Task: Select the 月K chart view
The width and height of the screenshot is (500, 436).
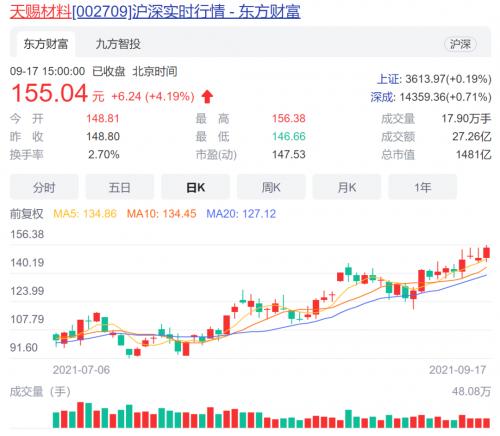Action: click(347, 187)
